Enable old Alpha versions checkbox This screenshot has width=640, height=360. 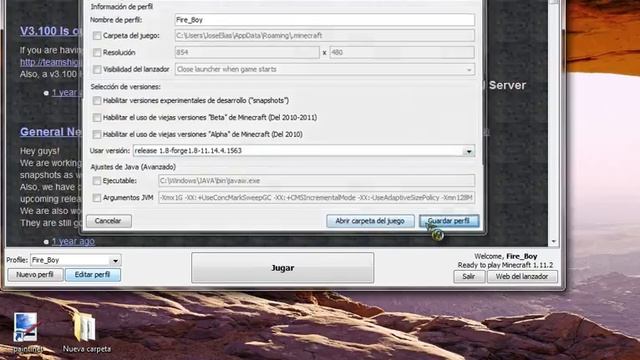coord(97,134)
